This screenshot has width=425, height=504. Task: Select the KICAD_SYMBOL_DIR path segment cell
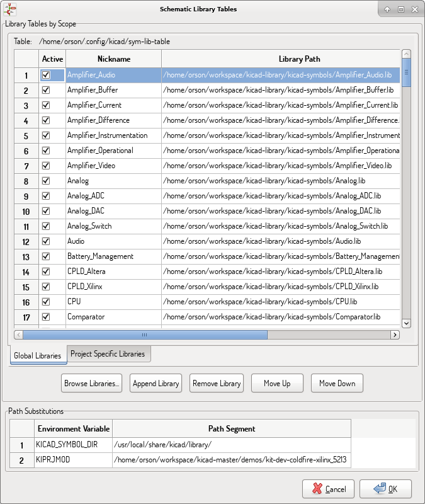click(x=231, y=445)
